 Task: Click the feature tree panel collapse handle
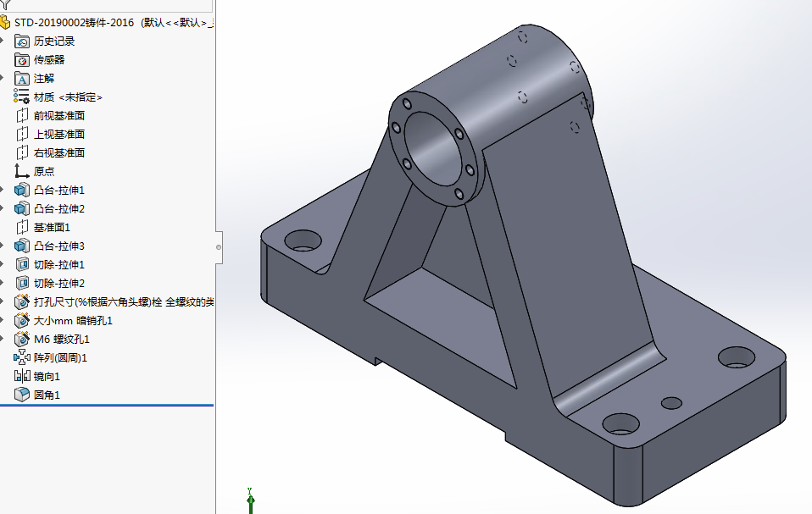point(219,247)
